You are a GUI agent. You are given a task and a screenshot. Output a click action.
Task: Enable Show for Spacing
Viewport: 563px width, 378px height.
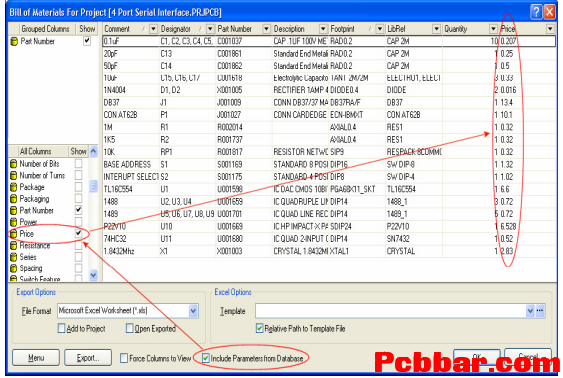tap(78, 268)
